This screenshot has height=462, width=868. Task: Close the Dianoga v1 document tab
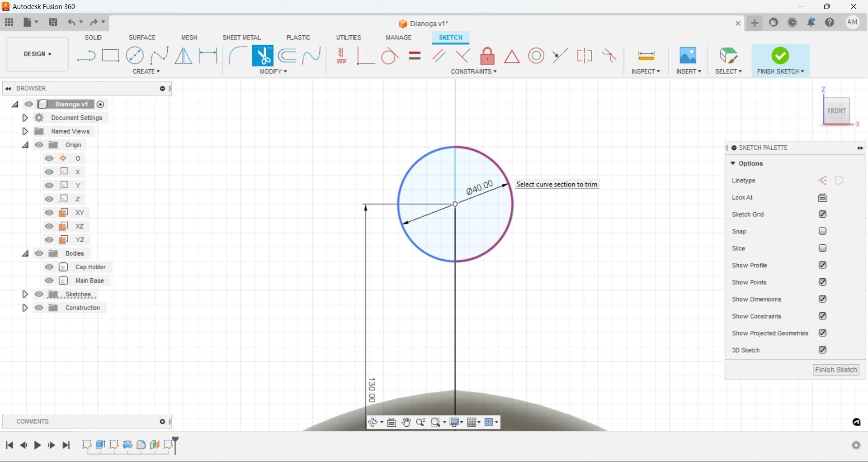pos(738,23)
